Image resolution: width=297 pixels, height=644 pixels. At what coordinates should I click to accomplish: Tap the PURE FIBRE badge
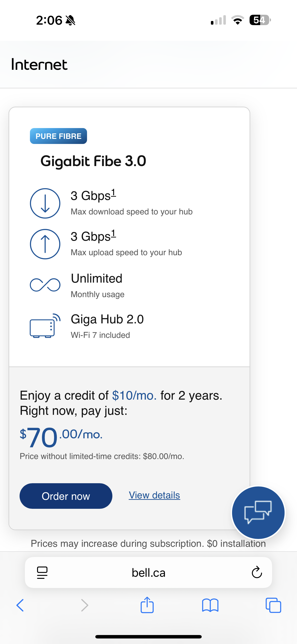point(58,136)
